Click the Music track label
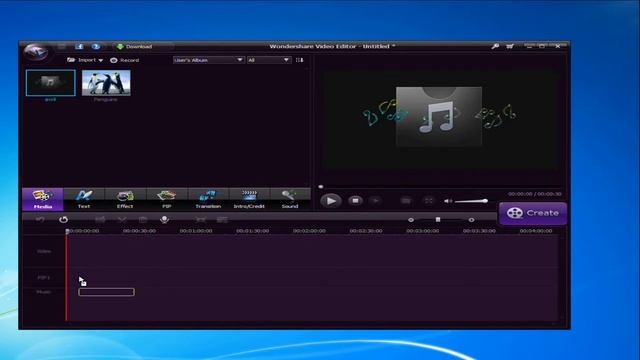The height and width of the screenshot is (360, 640). pyautogui.click(x=44, y=292)
